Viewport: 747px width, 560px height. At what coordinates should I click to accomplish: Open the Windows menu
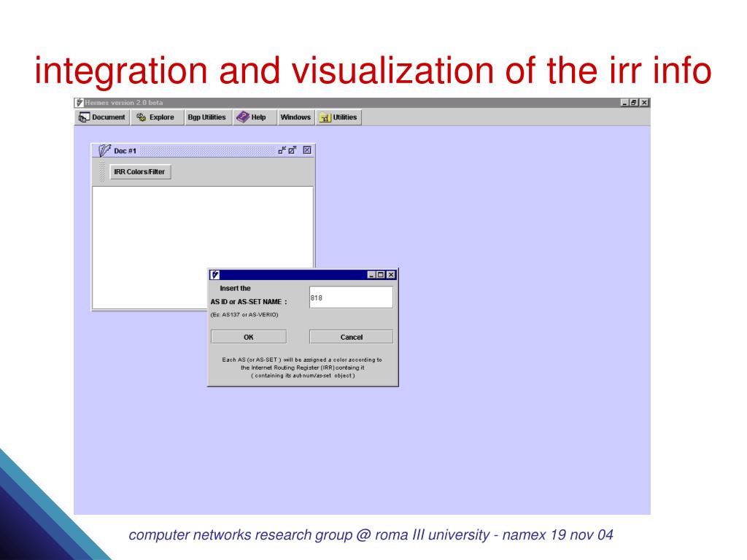coord(295,117)
